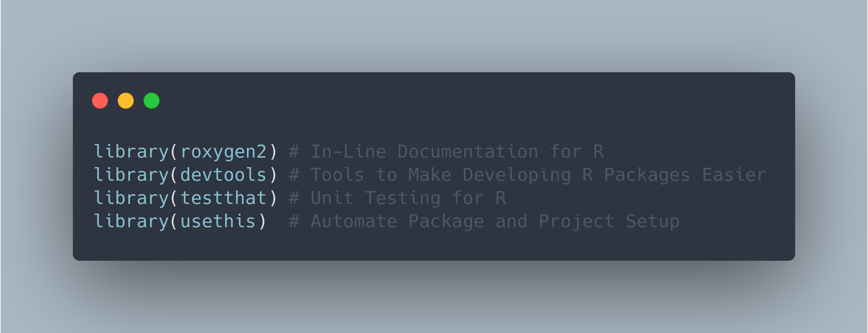Click library keyword on devtools line
The width and height of the screenshot is (868, 333).
(131, 175)
